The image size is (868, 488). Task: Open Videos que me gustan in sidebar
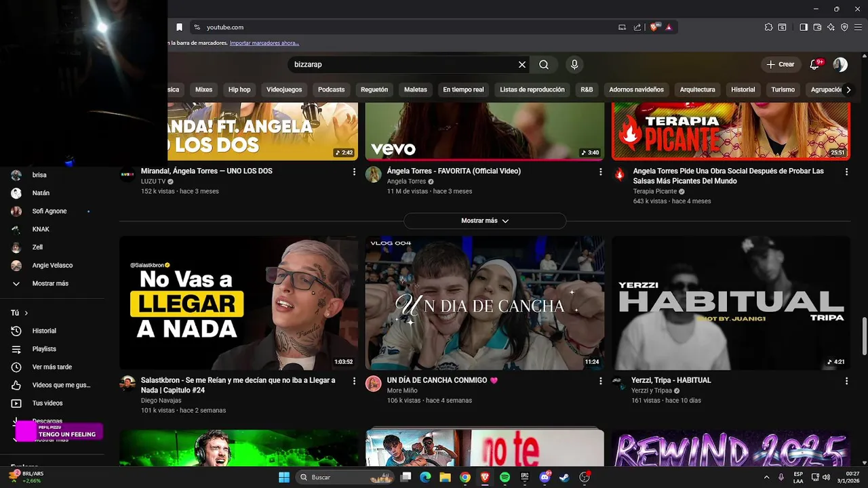click(61, 385)
